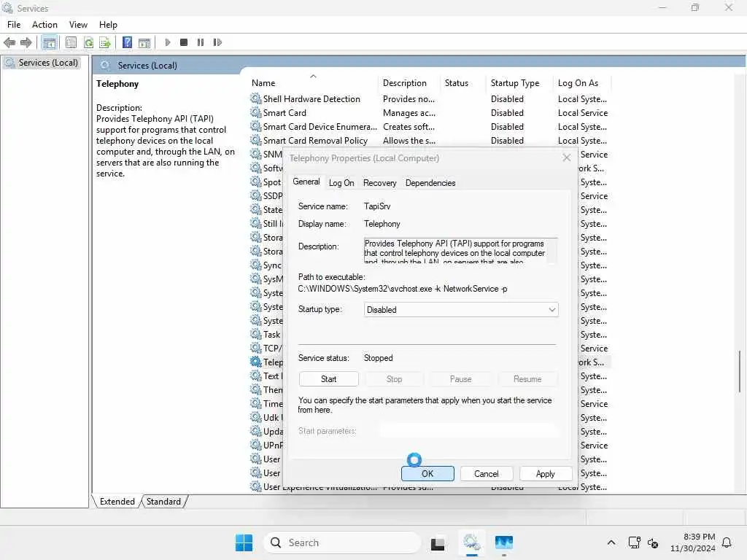The width and height of the screenshot is (747, 560).
Task: Open the network icon in system tray
Action: pos(634,542)
